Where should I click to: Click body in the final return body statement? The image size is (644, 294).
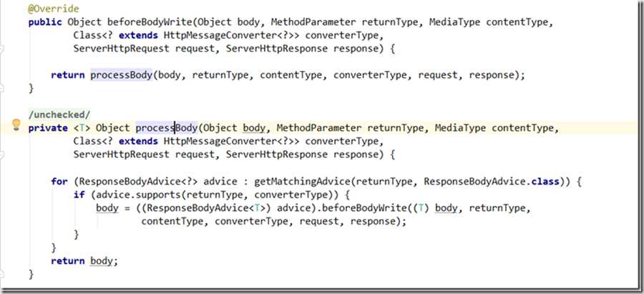tap(103, 261)
